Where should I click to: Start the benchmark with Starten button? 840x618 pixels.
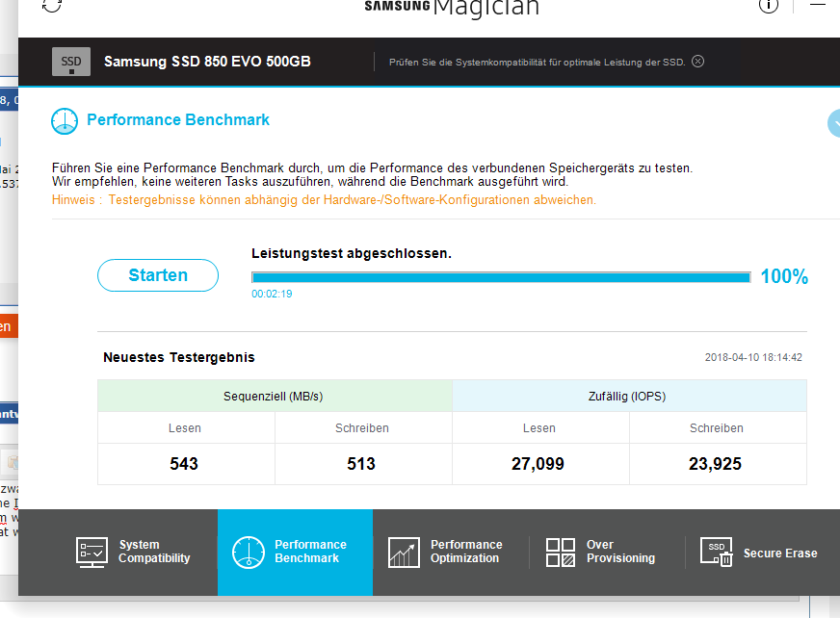click(158, 275)
